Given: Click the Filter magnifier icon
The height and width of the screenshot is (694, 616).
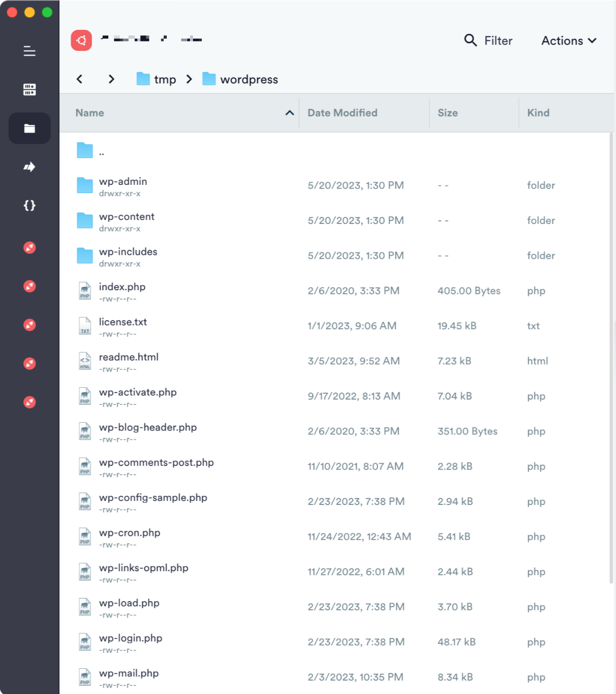Looking at the screenshot, I should click(470, 40).
